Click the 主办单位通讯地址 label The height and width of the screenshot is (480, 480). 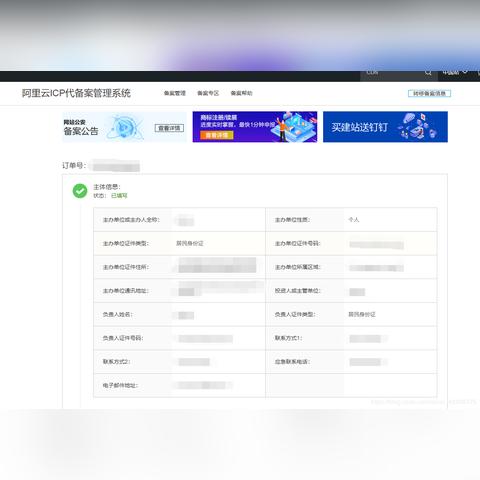[x=126, y=291]
